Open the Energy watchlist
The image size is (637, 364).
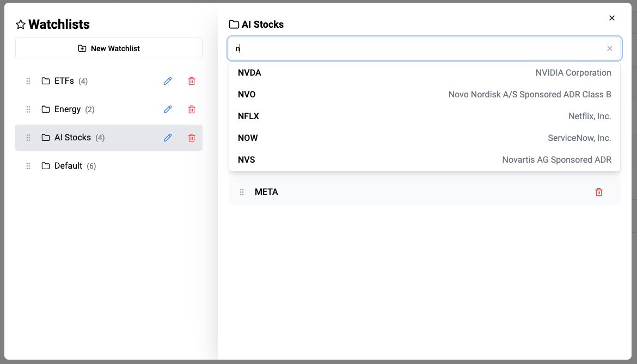pyautogui.click(x=68, y=109)
